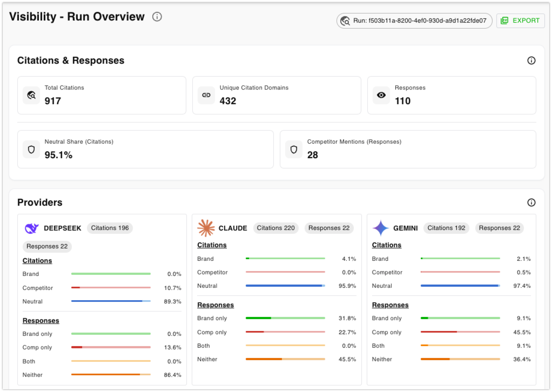Click DeepSeek Citations 196 chip
This screenshot has width=552, height=392.
pyautogui.click(x=110, y=228)
